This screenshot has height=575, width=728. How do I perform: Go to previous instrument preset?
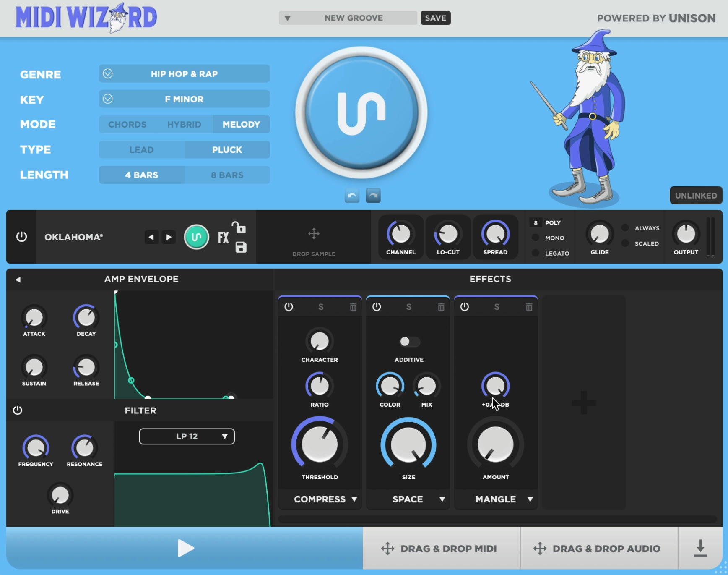click(151, 237)
